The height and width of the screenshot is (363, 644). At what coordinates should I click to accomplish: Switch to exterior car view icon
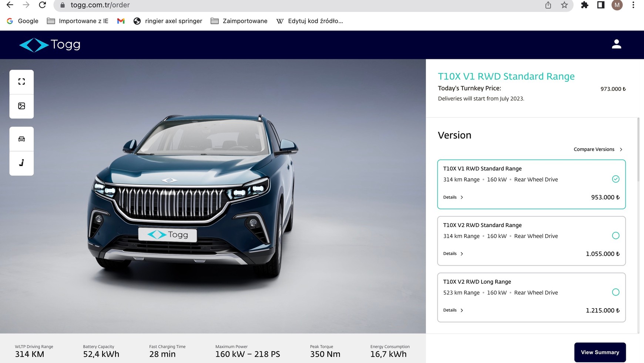point(21,139)
